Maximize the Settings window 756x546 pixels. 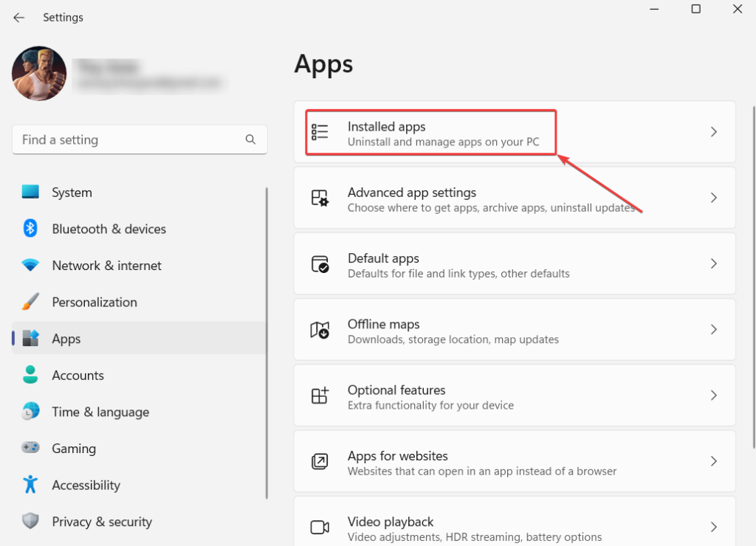(x=695, y=9)
